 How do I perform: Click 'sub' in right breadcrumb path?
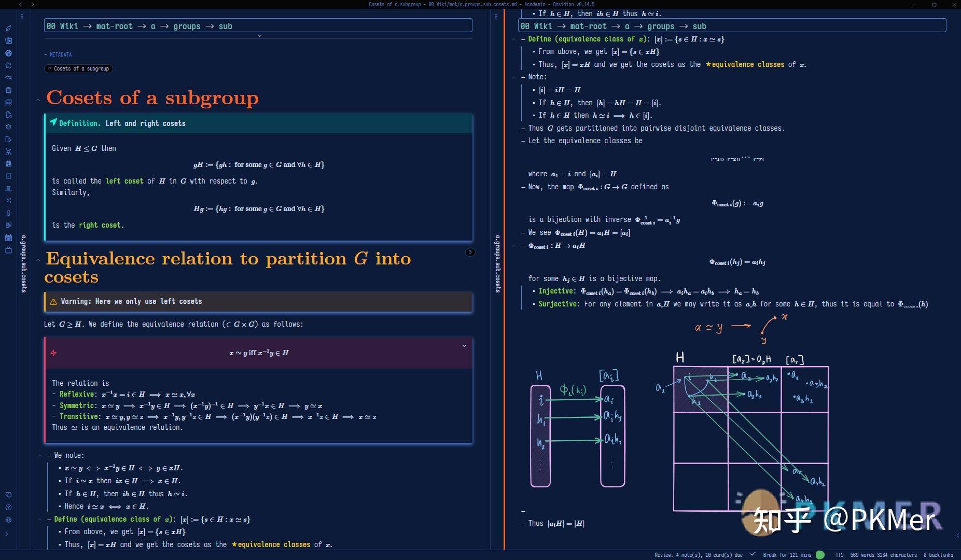pyautogui.click(x=700, y=26)
